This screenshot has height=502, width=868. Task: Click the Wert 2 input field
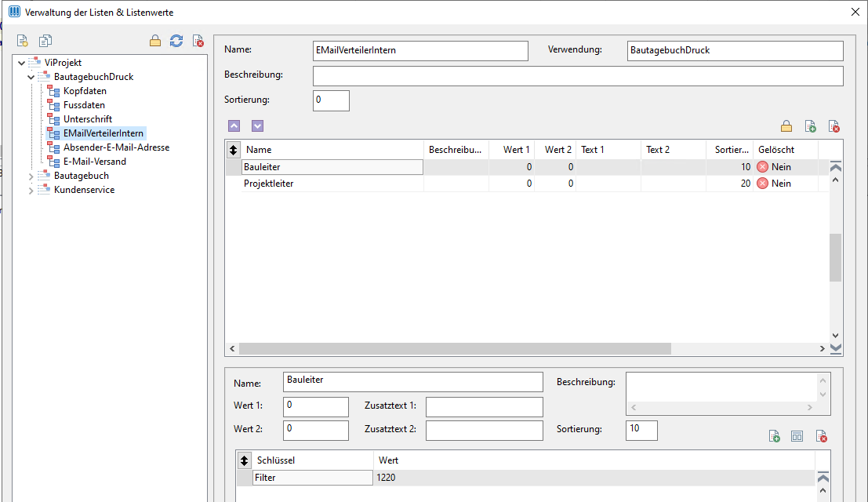point(315,430)
